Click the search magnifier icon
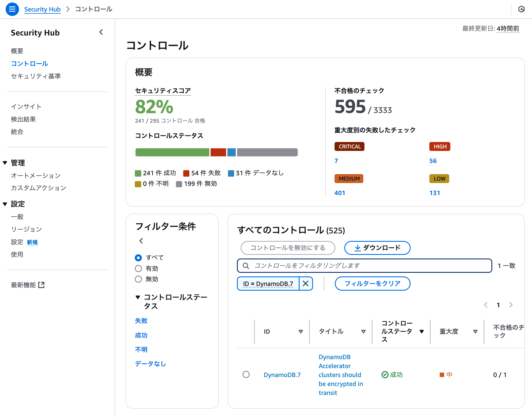The image size is (532, 417). pyautogui.click(x=246, y=266)
